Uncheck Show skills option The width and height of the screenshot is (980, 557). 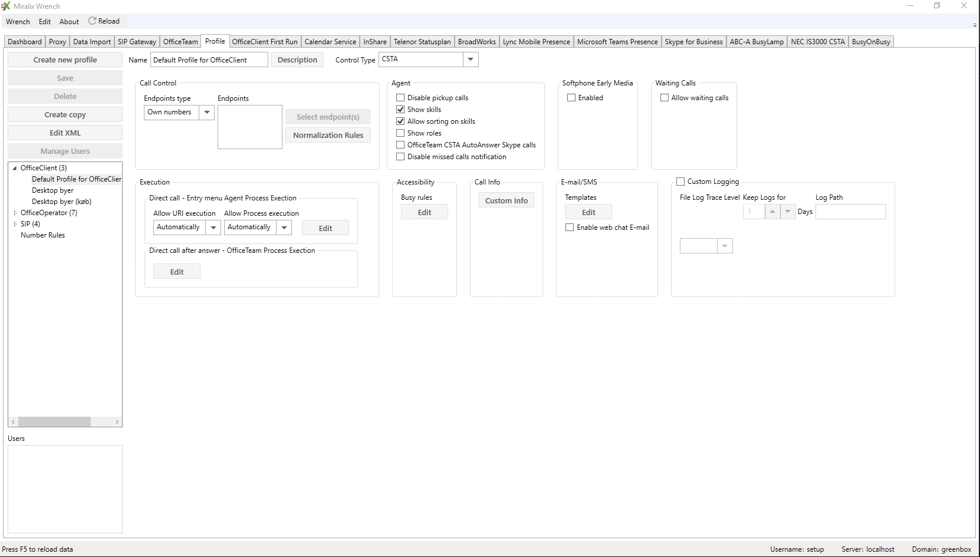coord(400,110)
